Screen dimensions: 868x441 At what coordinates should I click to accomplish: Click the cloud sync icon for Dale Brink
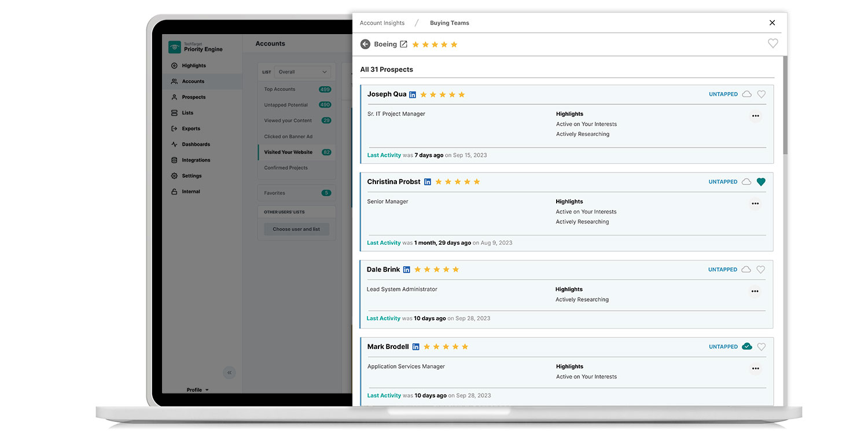pos(746,270)
